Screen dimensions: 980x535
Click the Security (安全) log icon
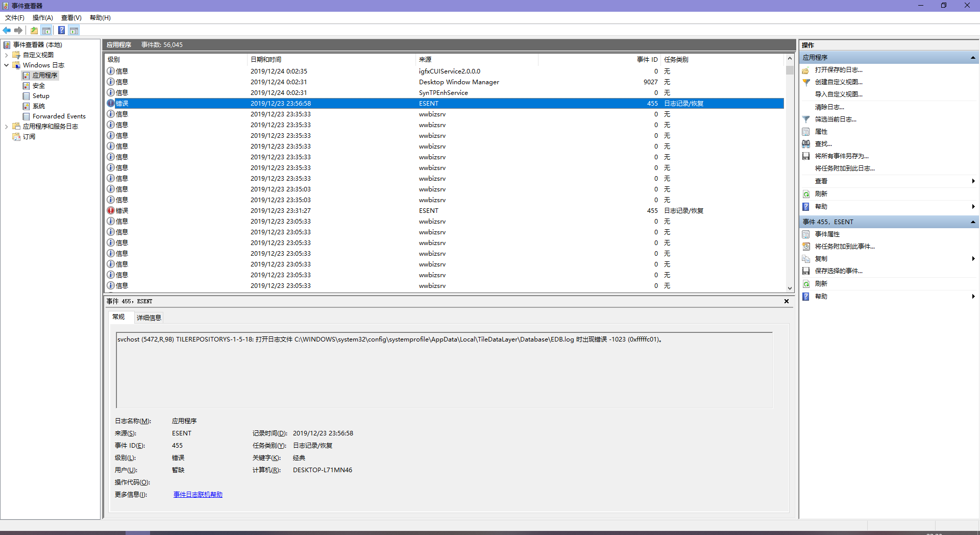[26, 86]
